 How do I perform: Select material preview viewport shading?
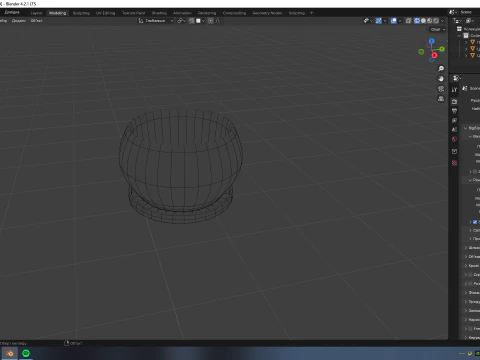coord(430,21)
